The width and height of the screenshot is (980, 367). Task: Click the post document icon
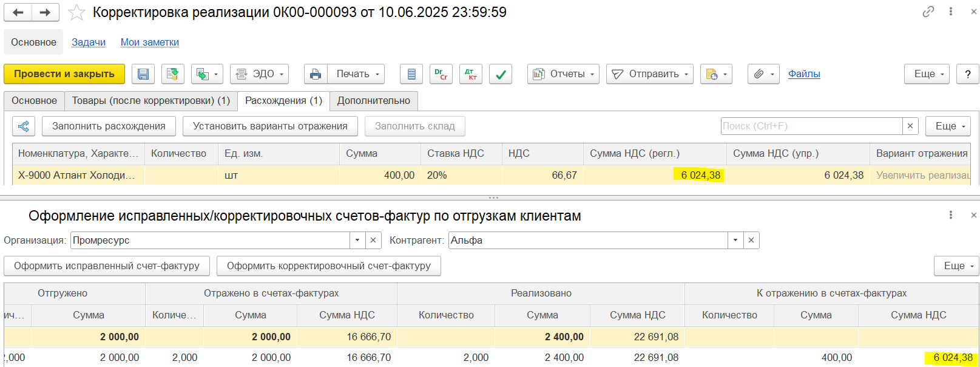tap(173, 74)
